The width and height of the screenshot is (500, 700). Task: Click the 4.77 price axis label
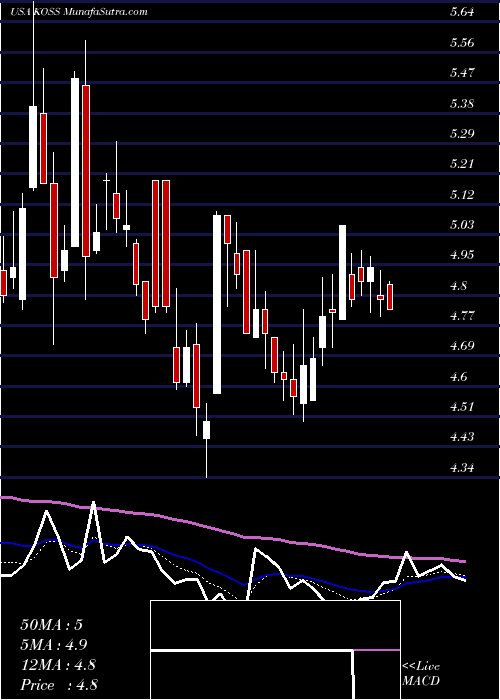(x=462, y=316)
